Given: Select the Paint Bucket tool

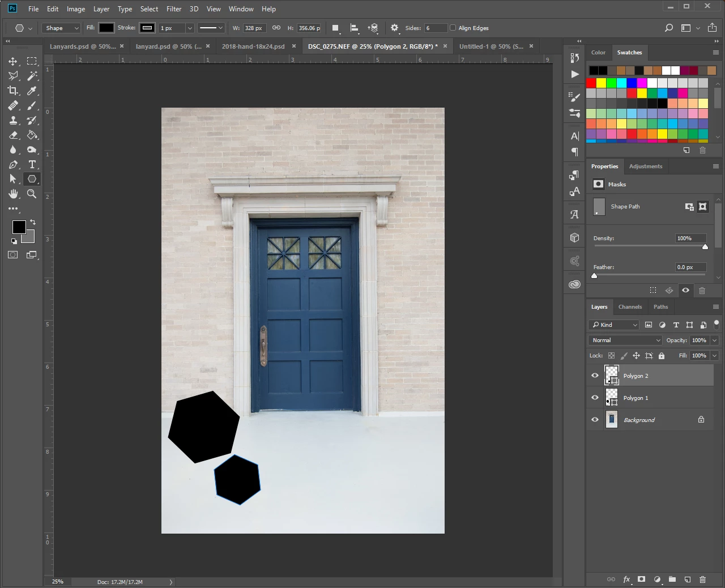Looking at the screenshot, I should coord(32,135).
